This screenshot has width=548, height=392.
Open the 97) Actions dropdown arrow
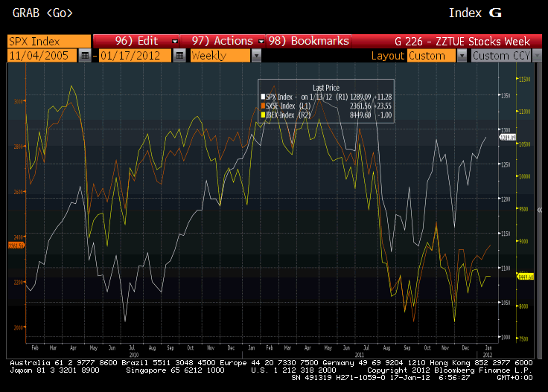[261, 41]
